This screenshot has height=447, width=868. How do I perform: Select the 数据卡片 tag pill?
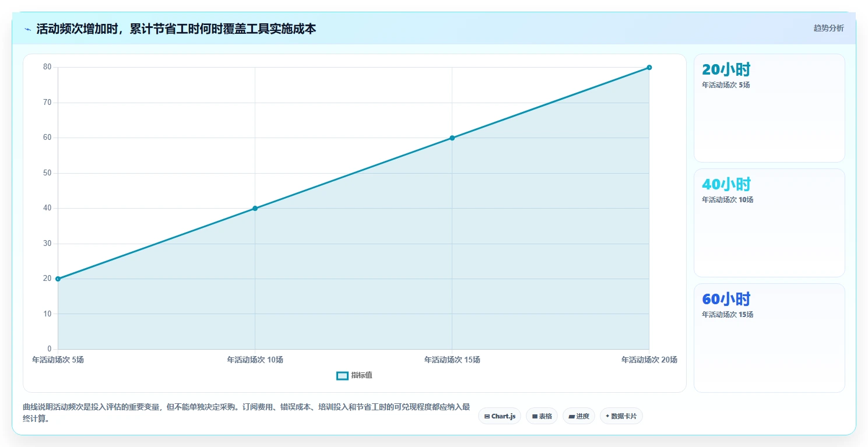click(621, 416)
